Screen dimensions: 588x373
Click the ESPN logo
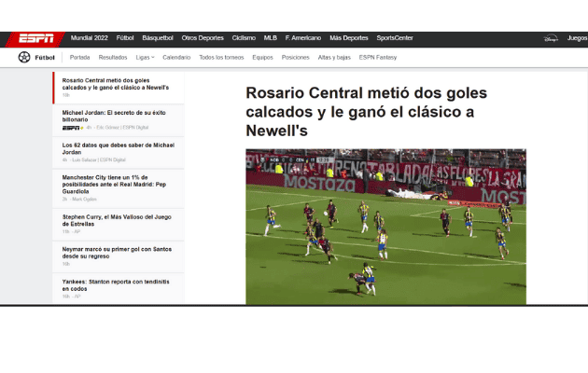(x=36, y=38)
